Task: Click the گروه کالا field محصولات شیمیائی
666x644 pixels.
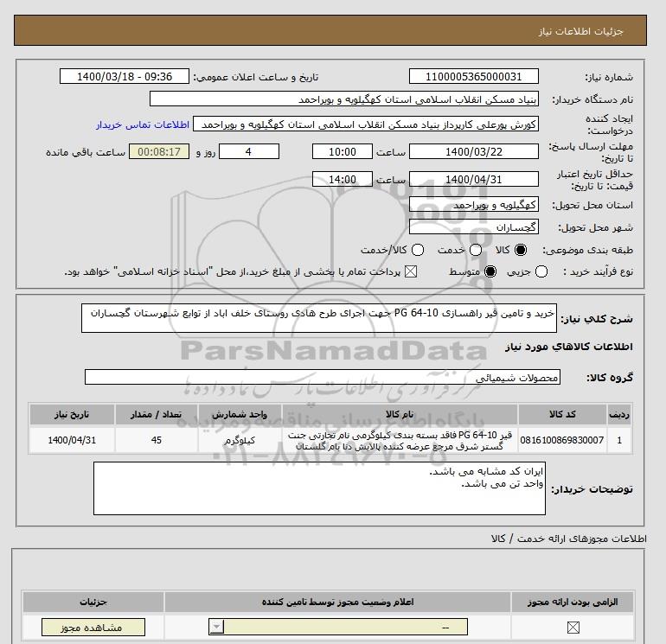Action: [x=323, y=377]
